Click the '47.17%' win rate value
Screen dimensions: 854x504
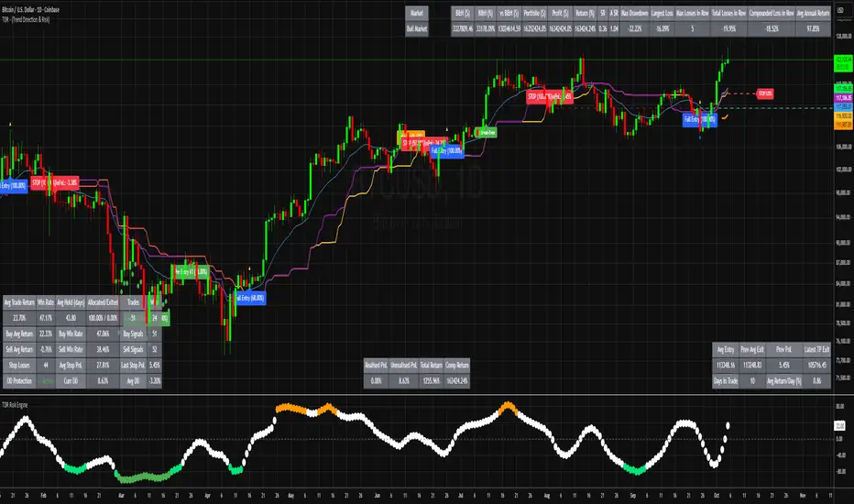point(46,318)
